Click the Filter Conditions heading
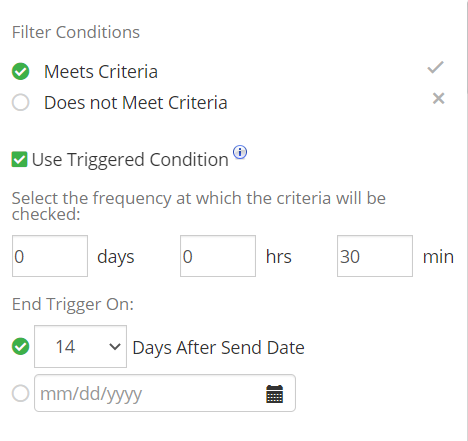The width and height of the screenshot is (468, 441). coord(76,32)
